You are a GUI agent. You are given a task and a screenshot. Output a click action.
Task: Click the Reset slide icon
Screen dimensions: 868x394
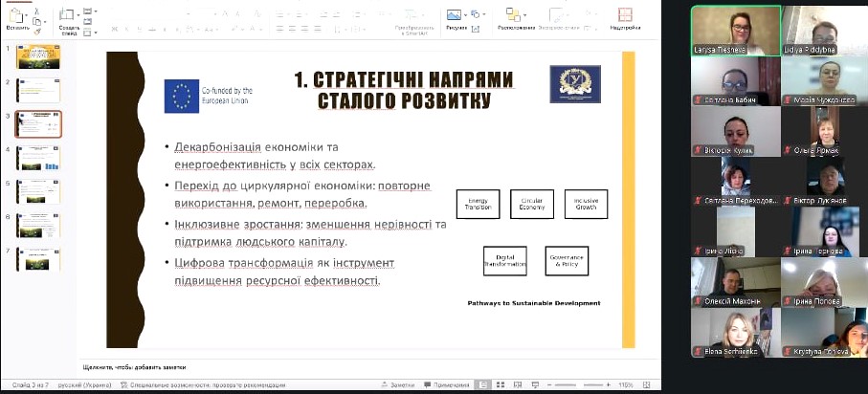(x=87, y=22)
